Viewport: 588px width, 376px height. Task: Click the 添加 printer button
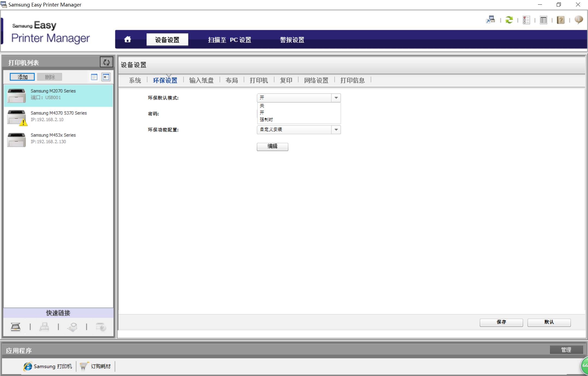(22, 77)
